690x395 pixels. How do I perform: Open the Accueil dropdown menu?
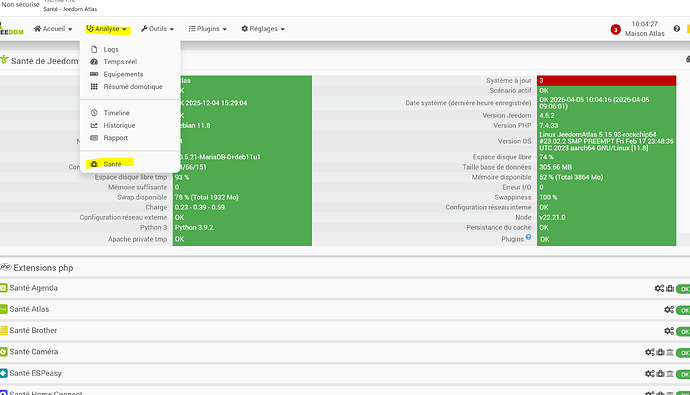[53, 29]
